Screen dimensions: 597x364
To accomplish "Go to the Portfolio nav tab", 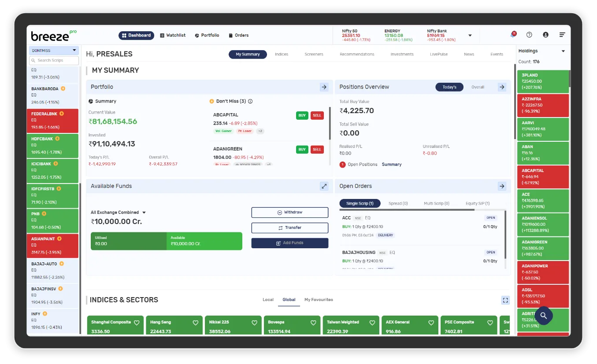I will [207, 35].
